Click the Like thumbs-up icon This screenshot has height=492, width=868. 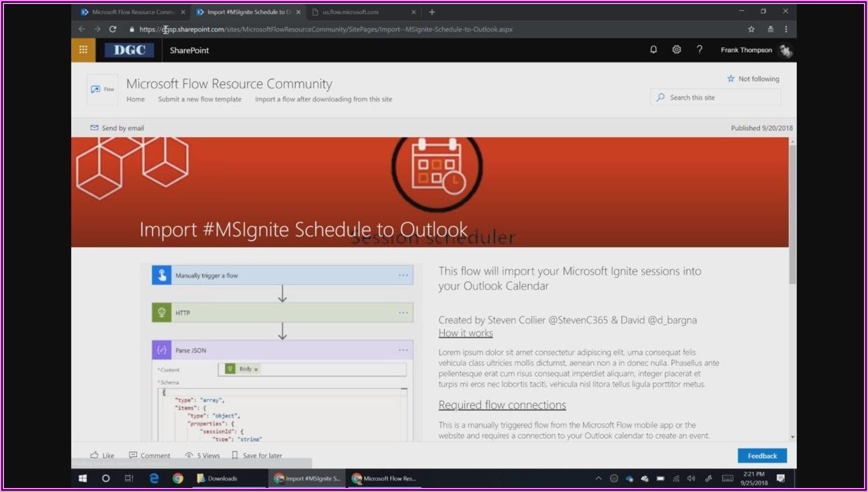pyautogui.click(x=95, y=455)
